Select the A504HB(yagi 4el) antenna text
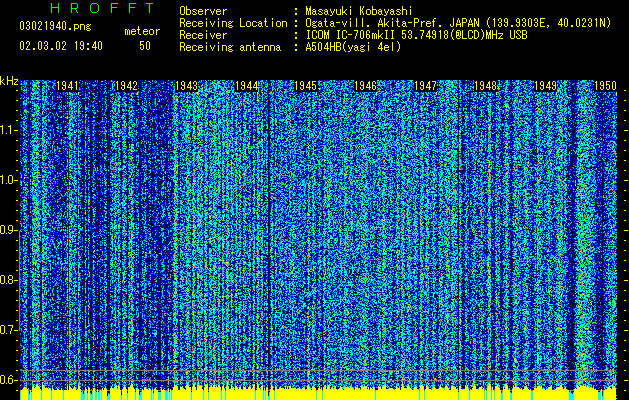 353,47
